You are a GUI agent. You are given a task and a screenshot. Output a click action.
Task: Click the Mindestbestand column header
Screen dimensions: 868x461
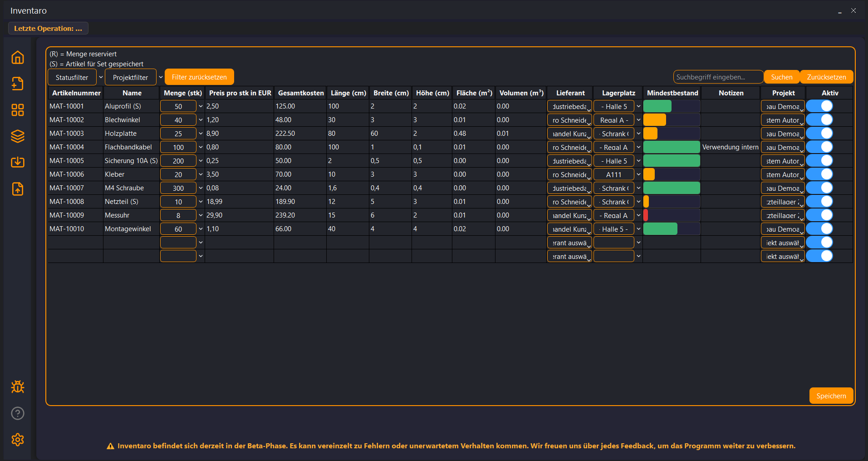coord(672,93)
